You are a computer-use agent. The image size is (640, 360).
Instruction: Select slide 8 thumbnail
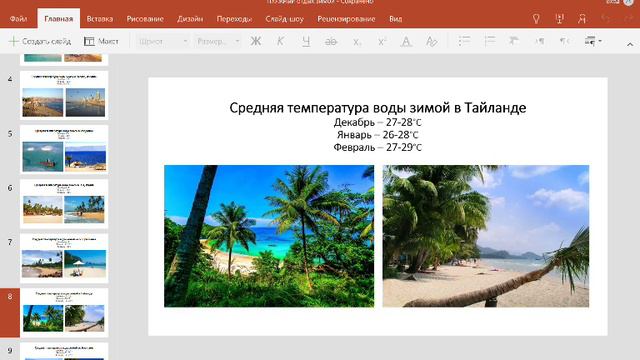tap(64, 312)
